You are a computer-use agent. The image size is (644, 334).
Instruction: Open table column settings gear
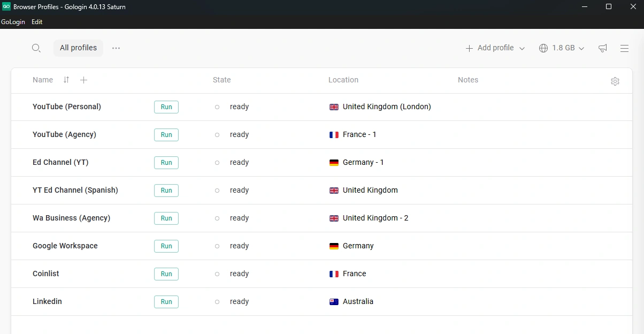615,81
